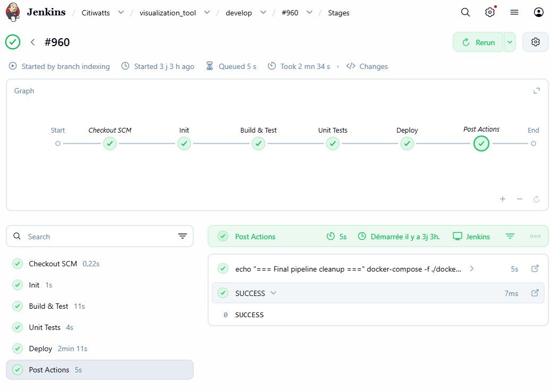The height and width of the screenshot is (392, 551).
Task: Expand the Graph to fullscreen
Action: point(536,91)
